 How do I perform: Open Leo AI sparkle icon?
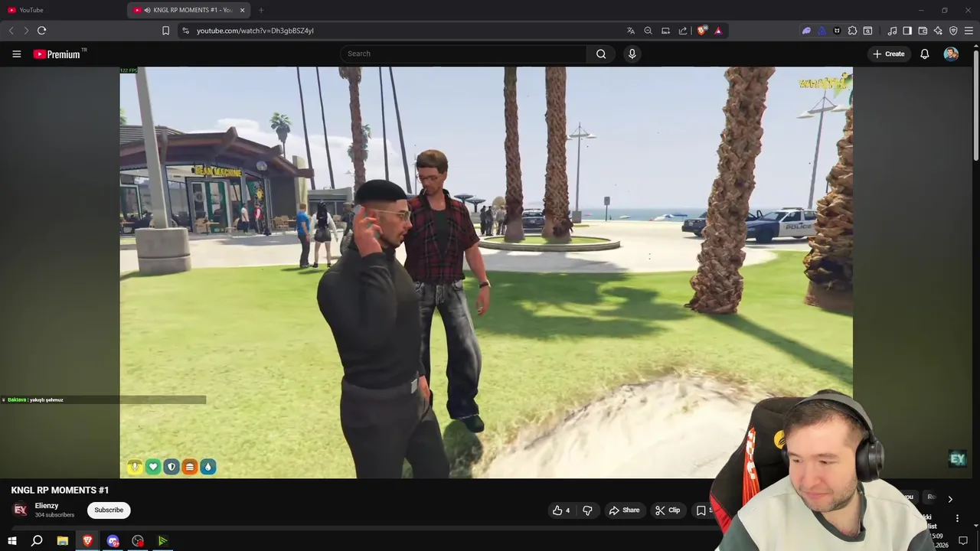[x=938, y=31]
